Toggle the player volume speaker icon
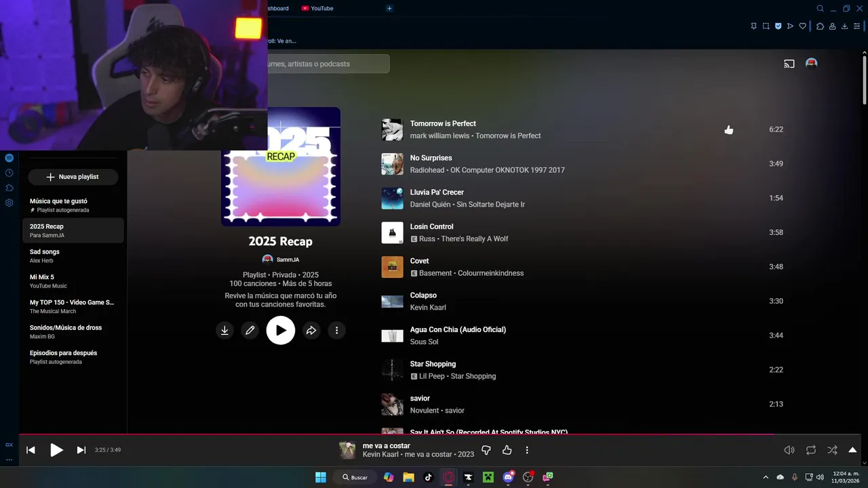868x488 pixels. pyautogui.click(x=789, y=450)
